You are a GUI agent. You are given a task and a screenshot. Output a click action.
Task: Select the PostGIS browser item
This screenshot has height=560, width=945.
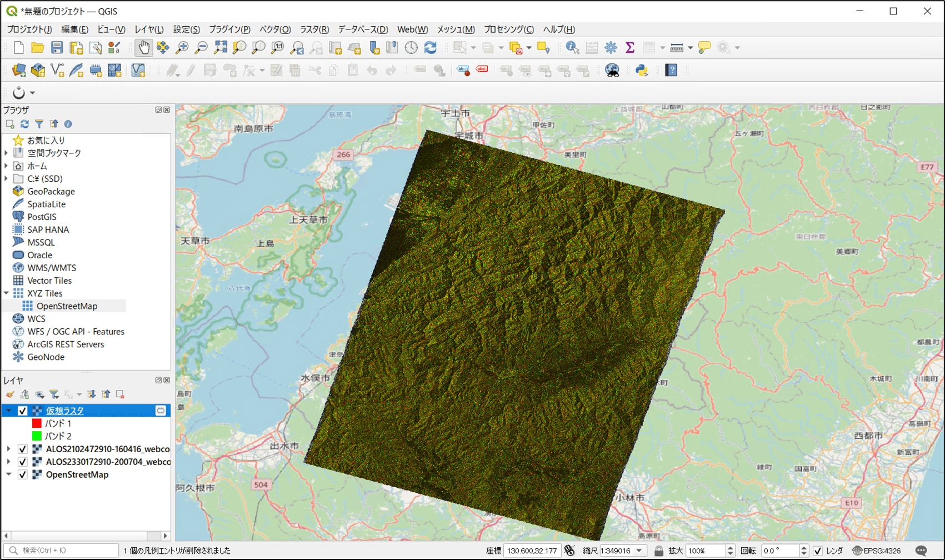tap(42, 217)
